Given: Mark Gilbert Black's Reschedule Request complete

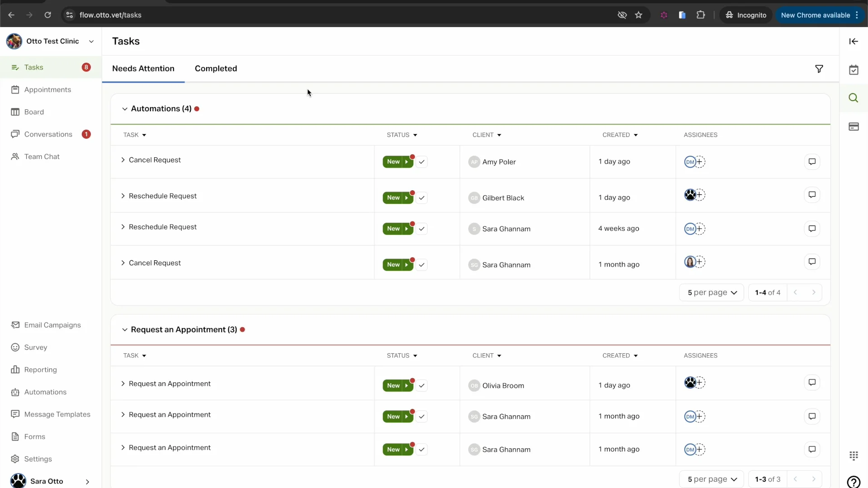Looking at the screenshot, I should tap(422, 197).
